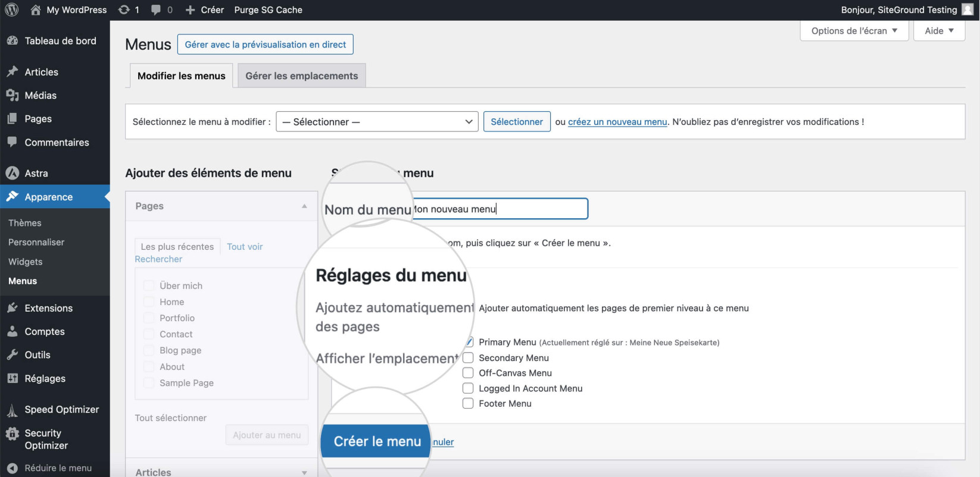980x477 pixels.
Task: Open the Rechercher tab
Action: 158,259
